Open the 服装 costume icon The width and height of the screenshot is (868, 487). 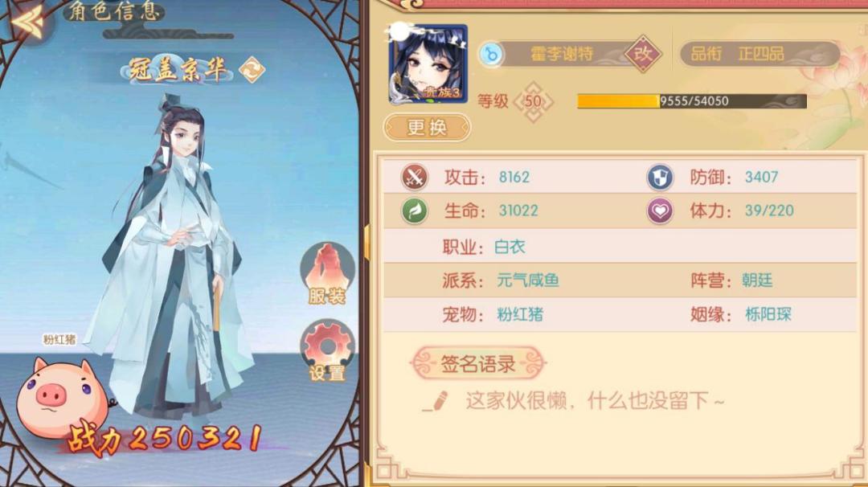pos(327,274)
